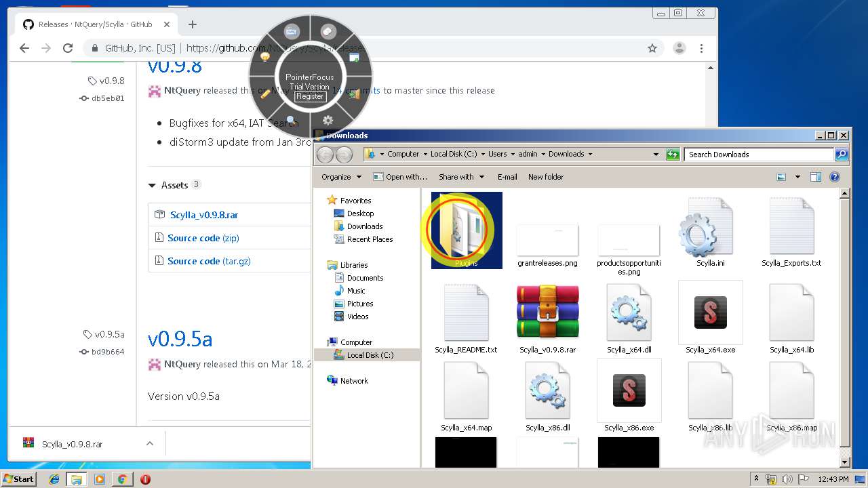This screenshot has height=488, width=868.
Task: Refresh the Downloads folder
Action: (x=673, y=154)
